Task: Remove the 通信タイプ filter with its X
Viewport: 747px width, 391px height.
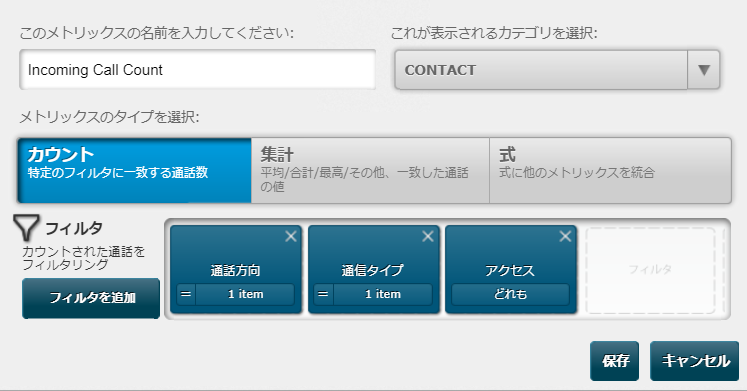Action: coord(428,236)
